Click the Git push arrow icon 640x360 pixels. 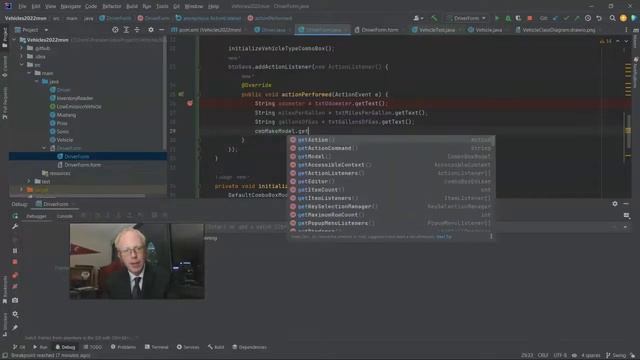576,18
